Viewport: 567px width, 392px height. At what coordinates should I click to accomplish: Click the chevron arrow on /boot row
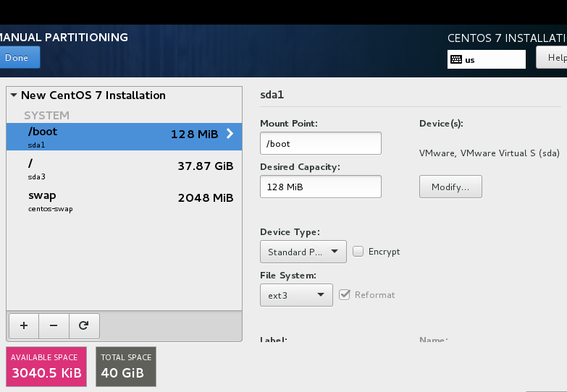pos(230,134)
